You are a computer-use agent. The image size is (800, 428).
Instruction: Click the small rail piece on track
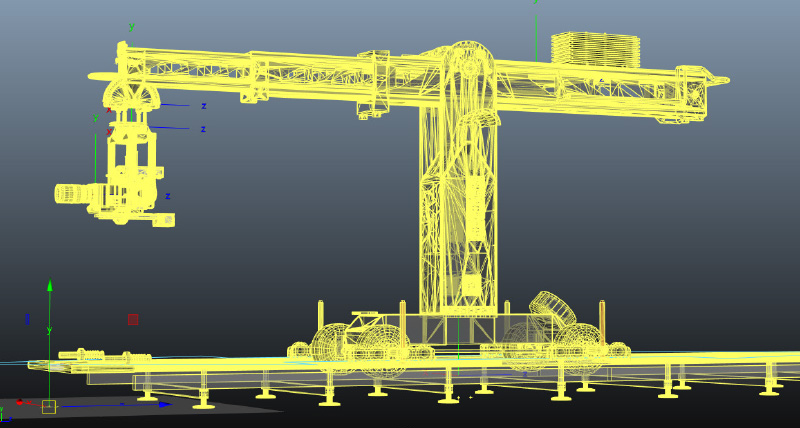pyautogui.click(x=103, y=355)
